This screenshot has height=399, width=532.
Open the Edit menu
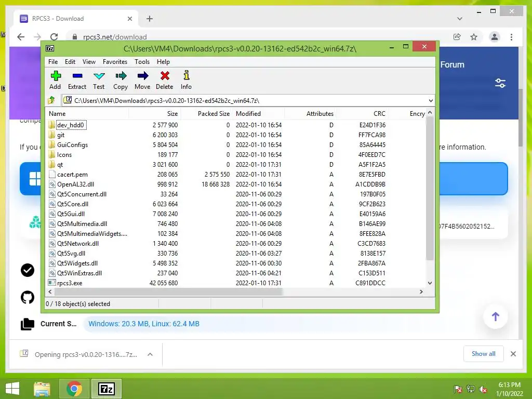coord(70,62)
